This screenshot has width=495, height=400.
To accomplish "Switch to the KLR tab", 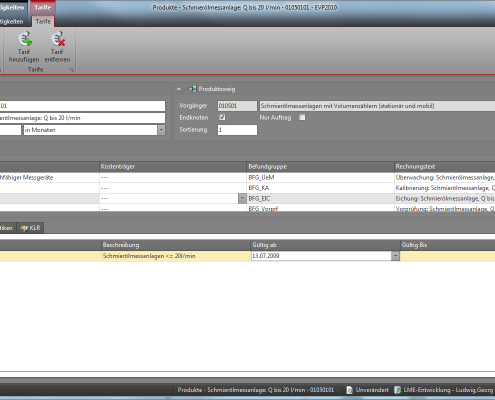I will (x=31, y=228).
